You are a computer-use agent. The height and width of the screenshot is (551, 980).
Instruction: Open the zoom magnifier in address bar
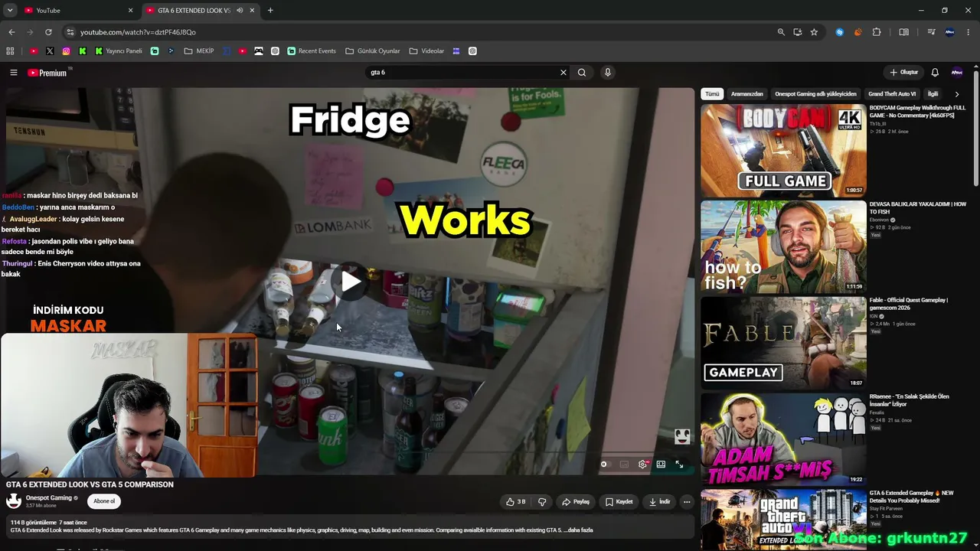pyautogui.click(x=781, y=32)
